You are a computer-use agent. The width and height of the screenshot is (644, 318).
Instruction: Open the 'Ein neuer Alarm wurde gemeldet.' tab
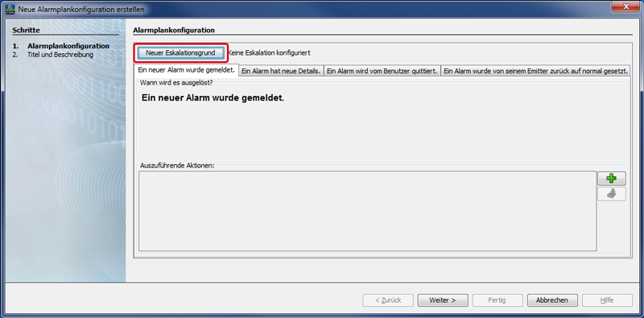[187, 70]
